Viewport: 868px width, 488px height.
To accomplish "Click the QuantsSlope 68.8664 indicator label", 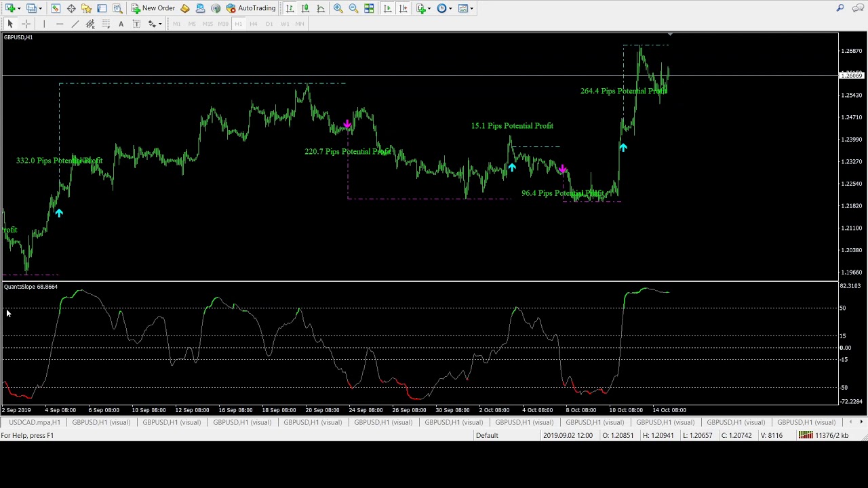I will tap(31, 287).
